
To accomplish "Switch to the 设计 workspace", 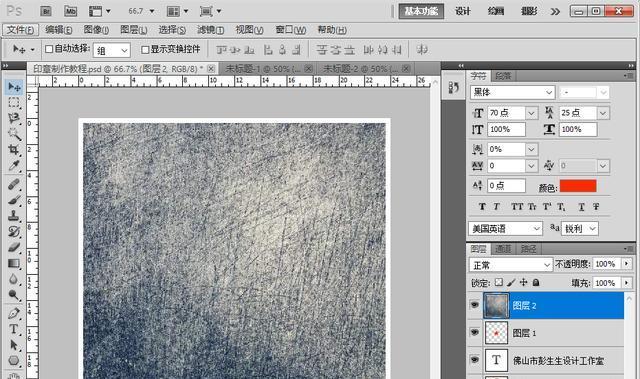I will pyautogui.click(x=462, y=11).
